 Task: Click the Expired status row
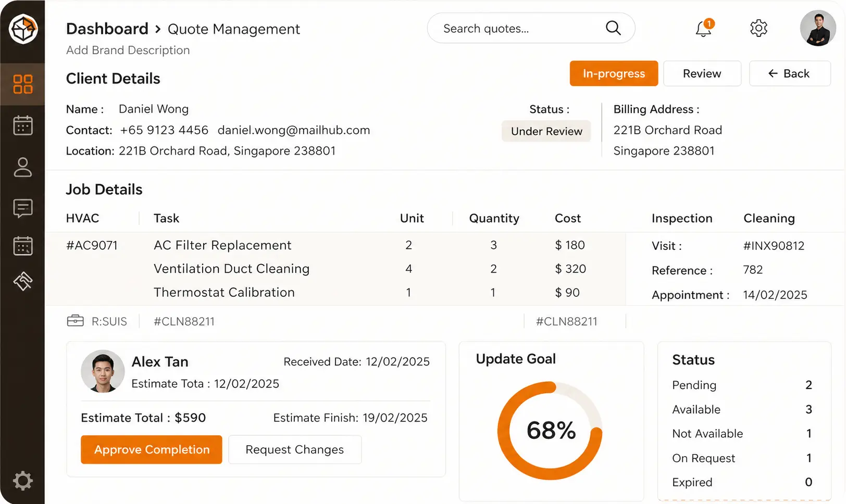click(742, 482)
